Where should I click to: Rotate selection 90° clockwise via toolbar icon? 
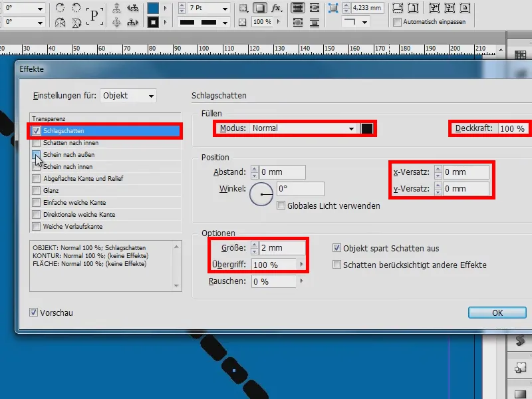point(60,7)
